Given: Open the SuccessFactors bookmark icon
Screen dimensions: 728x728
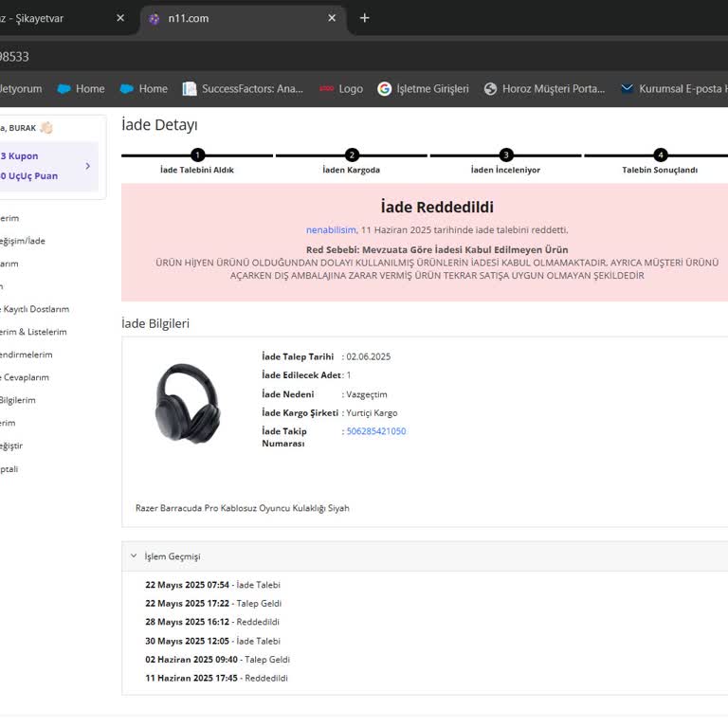Looking at the screenshot, I should click(x=190, y=88).
